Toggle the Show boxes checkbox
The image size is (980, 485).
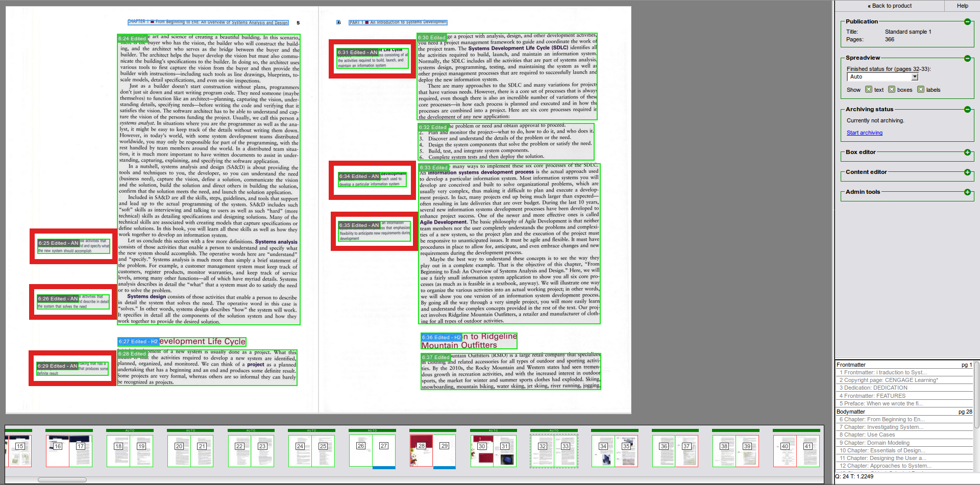point(891,90)
